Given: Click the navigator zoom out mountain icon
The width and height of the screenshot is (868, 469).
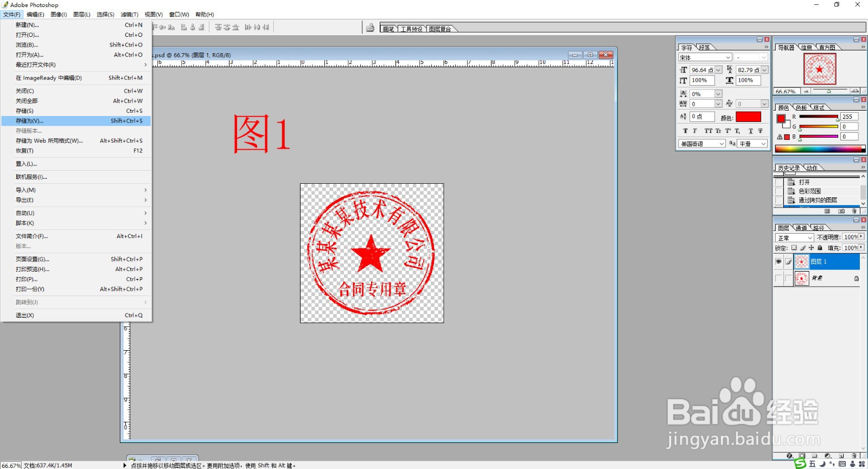Looking at the screenshot, I should click(x=806, y=91).
